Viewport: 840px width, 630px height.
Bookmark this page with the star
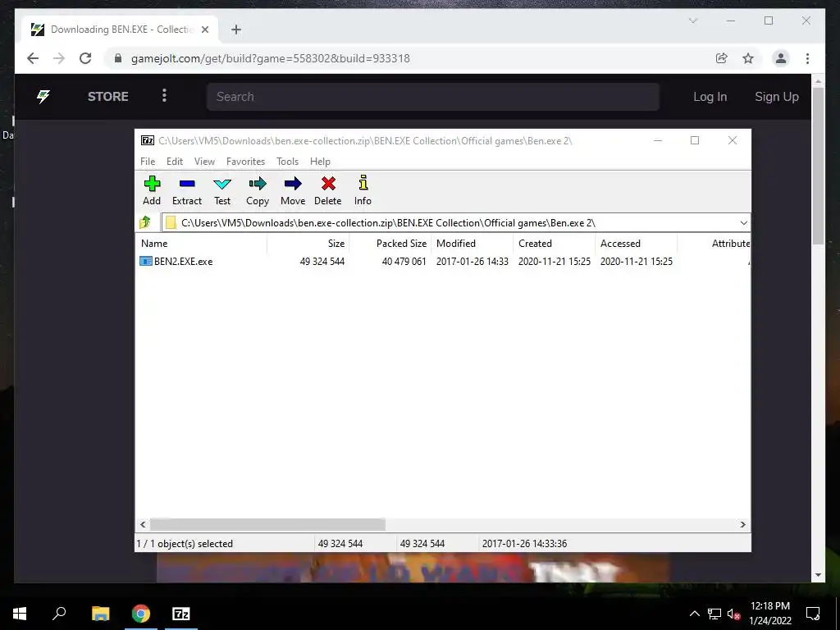tap(748, 58)
